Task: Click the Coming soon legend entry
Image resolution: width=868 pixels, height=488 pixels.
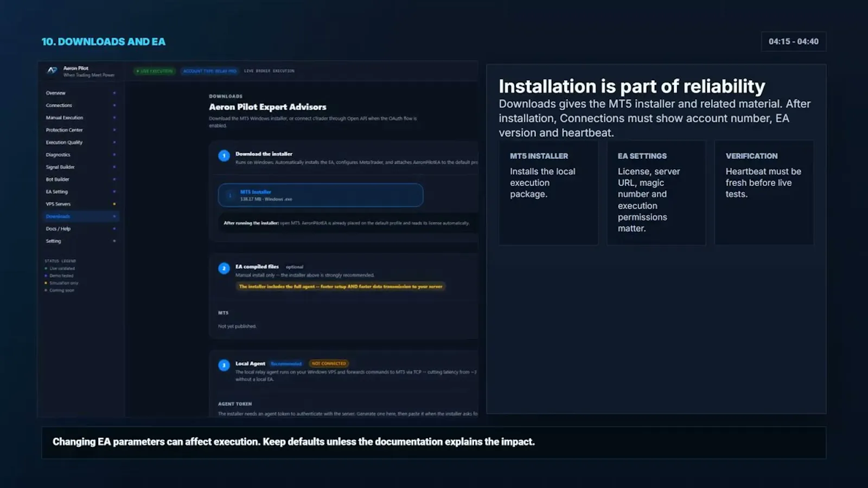Action: 59,290
